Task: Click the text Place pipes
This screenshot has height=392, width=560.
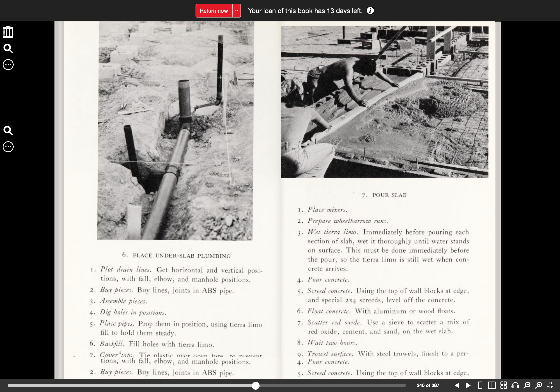Action: [x=117, y=323]
